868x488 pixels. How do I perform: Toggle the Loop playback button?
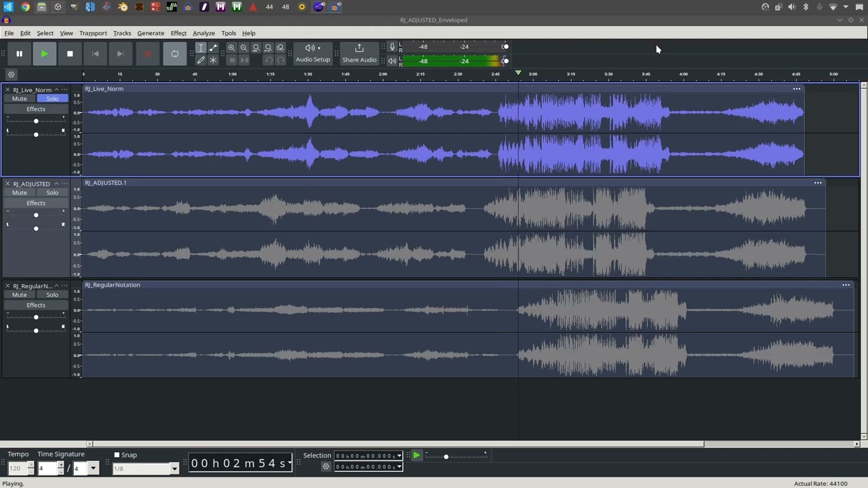pyautogui.click(x=174, y=54)
